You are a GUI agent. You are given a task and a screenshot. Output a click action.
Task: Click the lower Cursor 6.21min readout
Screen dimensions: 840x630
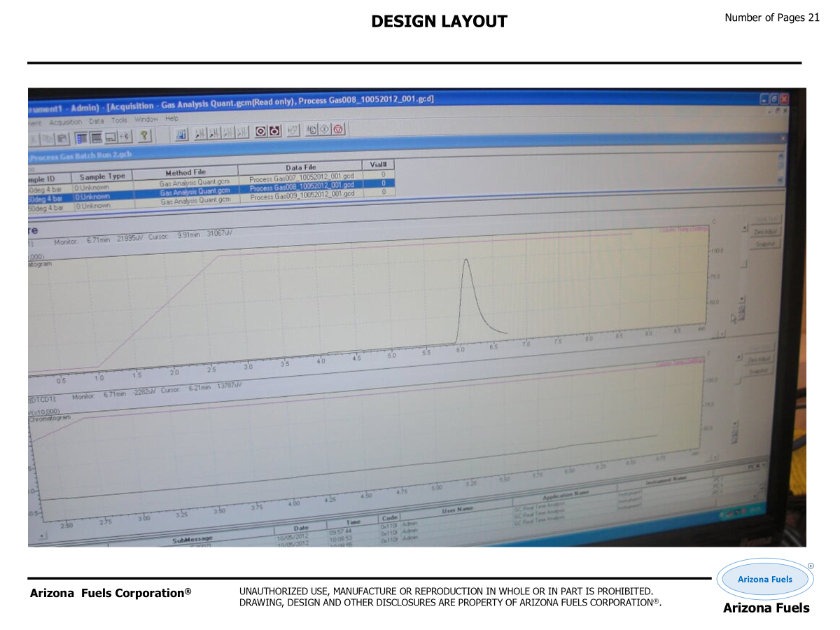tap(202, 387)
